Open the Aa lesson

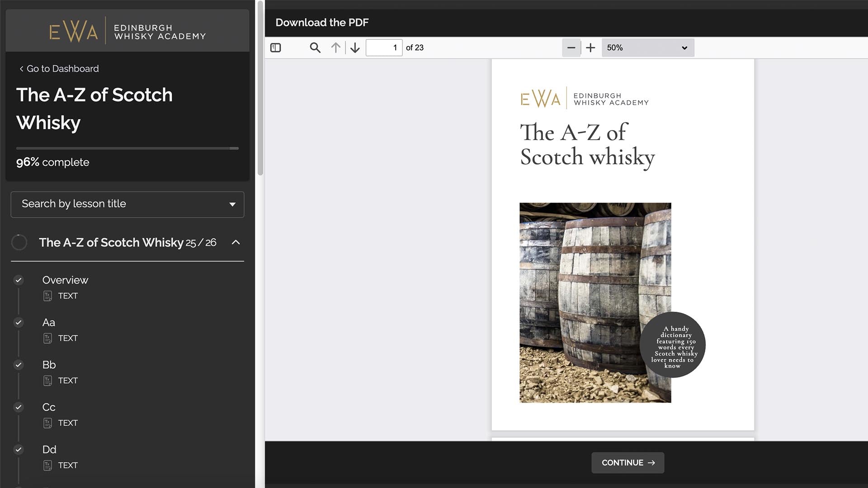tap(49, 323)
